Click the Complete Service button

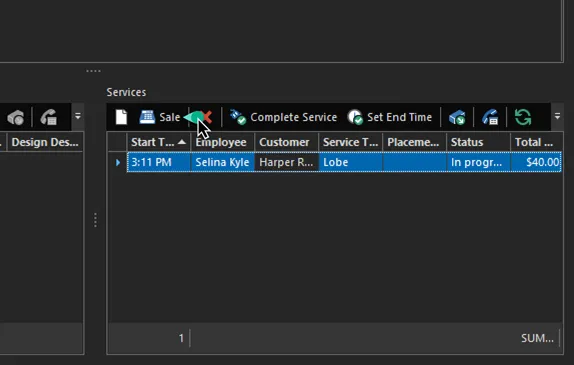[x=283, y=117]
